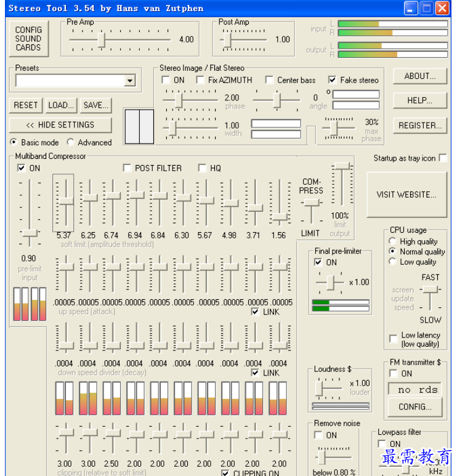This screenshot has height=476, width=457.
Task: Click VISIT WEBSITE... button
Action: (x=406, y=195)
